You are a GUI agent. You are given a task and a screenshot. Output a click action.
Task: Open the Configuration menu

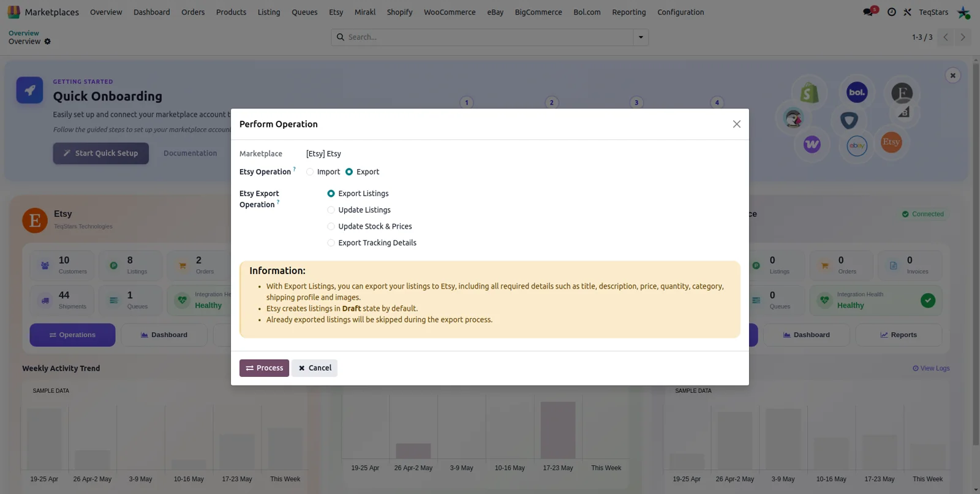pyautogui.click(x=680, y=12)
